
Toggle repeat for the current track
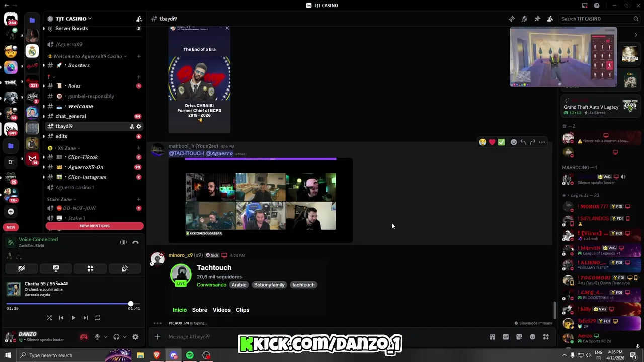98,318
